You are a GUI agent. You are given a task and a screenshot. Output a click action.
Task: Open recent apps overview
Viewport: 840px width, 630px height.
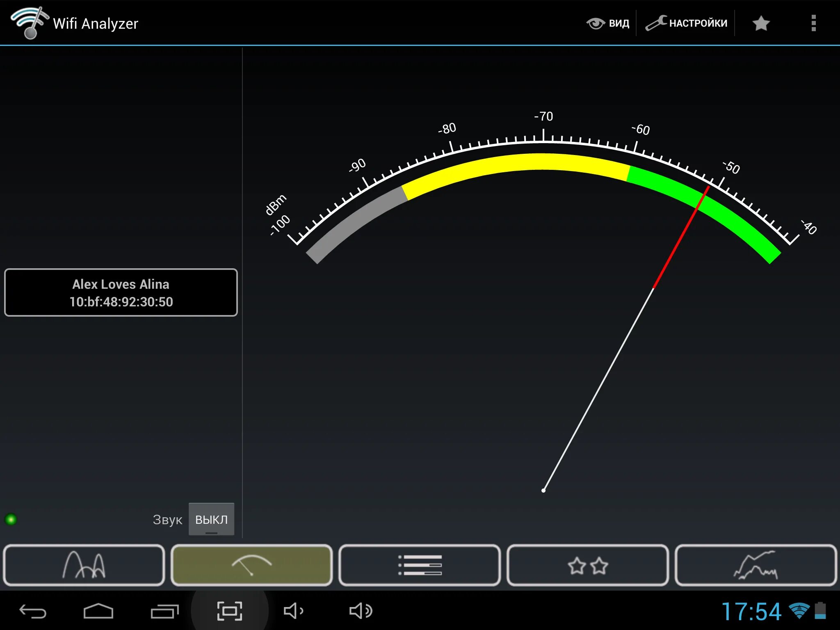[x=164, y=611]
